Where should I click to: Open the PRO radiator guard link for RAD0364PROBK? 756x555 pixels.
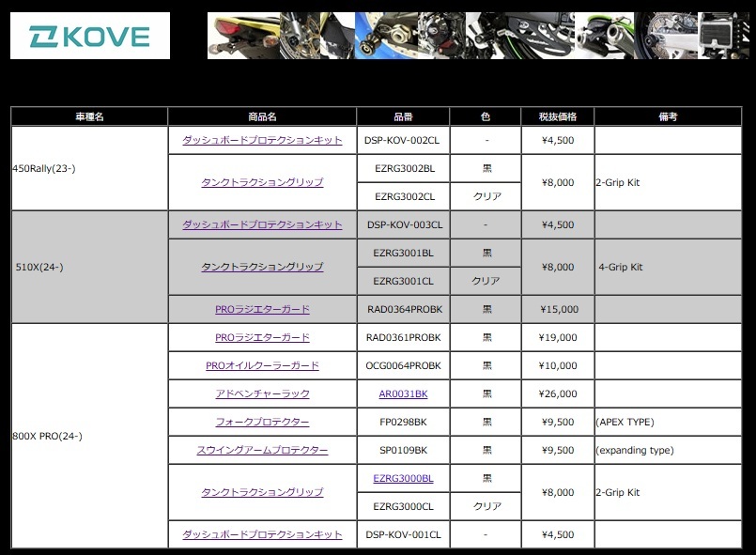point(262,309)
